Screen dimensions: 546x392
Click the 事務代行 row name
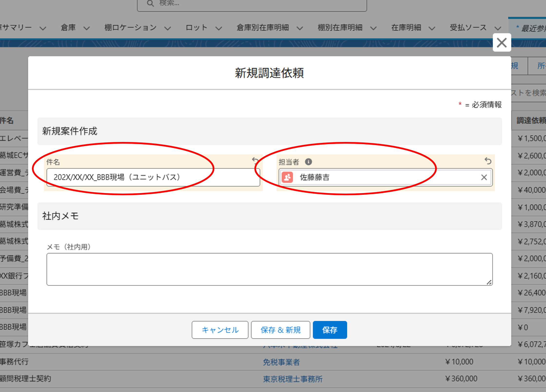pyautogui.click(x=14, y=362)
